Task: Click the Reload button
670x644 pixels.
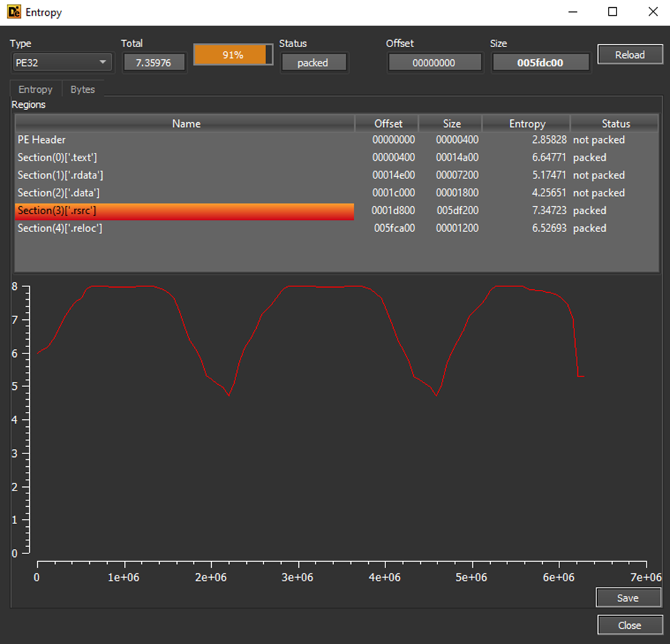Action: click(x=630, y=55)
